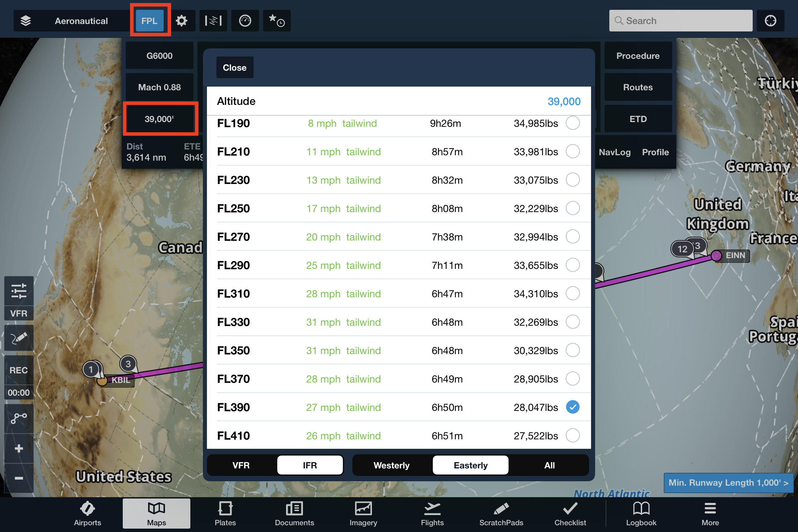Show All altitude directions
The width and height of the screenshot is (798, 532).
(549, 465)
